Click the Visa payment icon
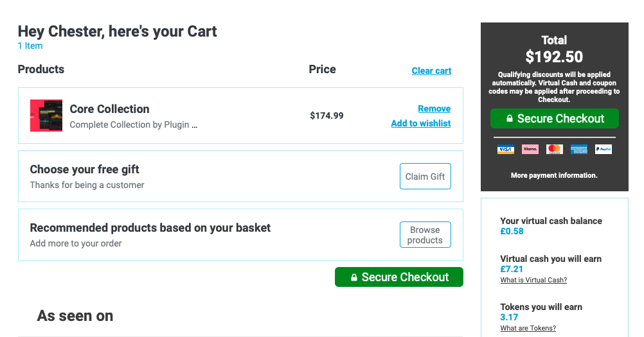 (x=505, y=150)
